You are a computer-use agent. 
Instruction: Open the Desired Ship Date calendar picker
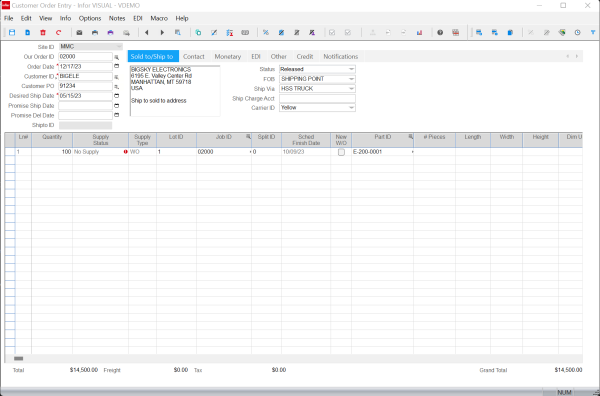pyautogui.click(x=117, y=96)
